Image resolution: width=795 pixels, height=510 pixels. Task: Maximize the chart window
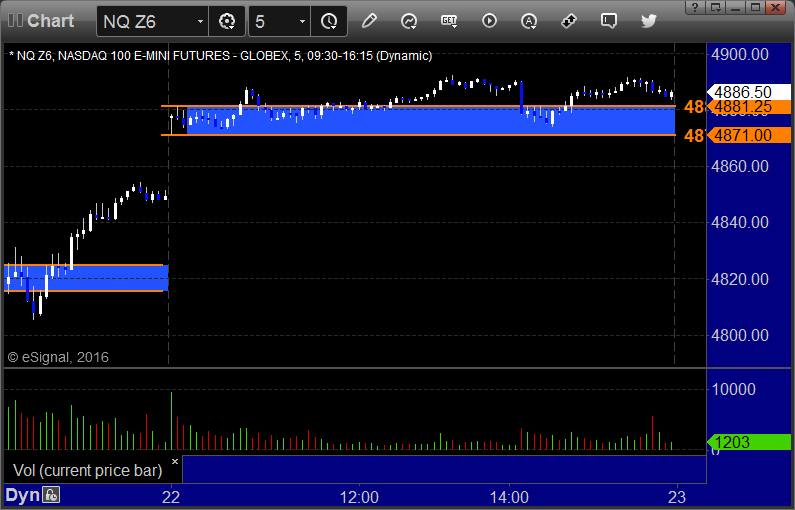755,7
